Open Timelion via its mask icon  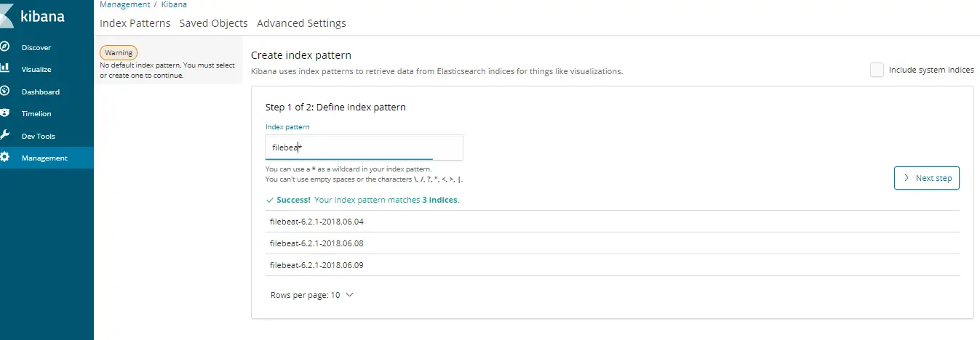[4, 113]
